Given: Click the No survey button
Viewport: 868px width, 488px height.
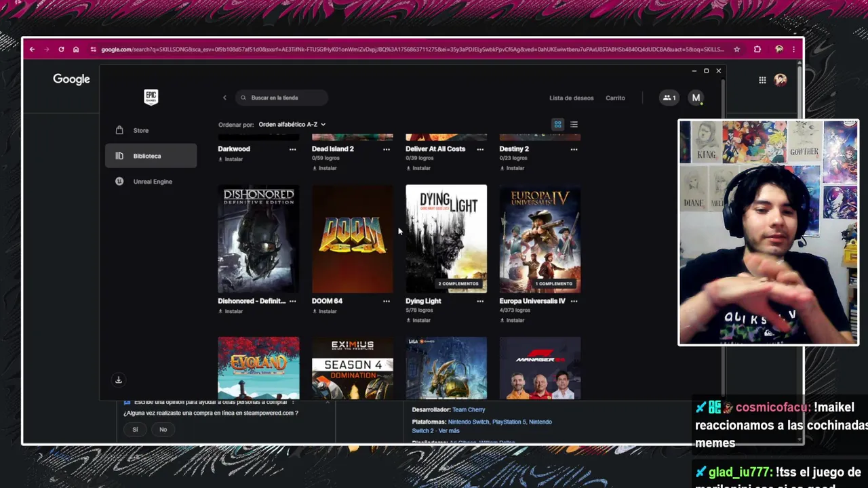Looking at the screenshot, I should (163, 429).
